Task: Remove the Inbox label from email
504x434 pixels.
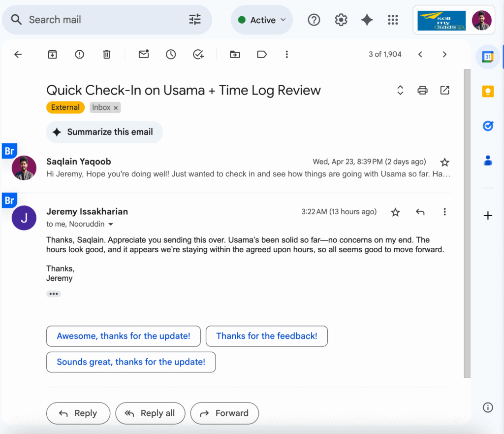Action: [x=116, y=108]
